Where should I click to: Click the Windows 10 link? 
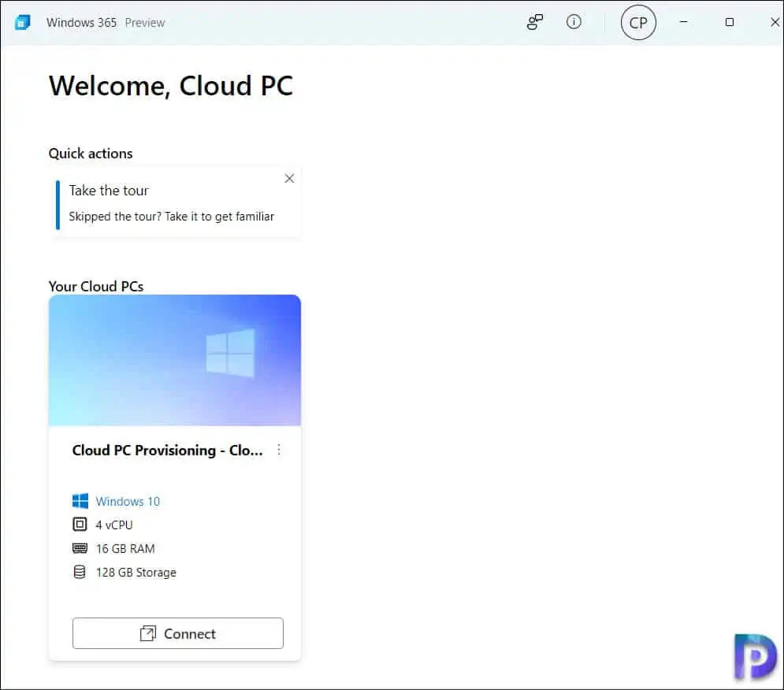(x=128, y=501)
